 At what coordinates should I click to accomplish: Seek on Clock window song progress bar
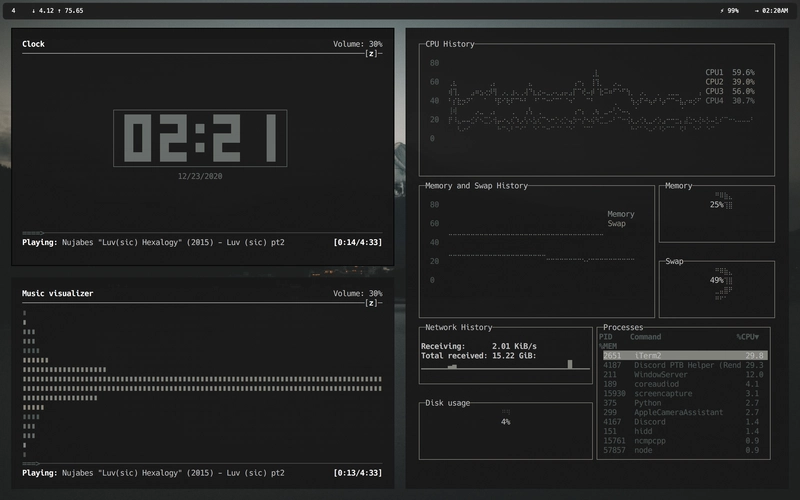click(202, 233)
